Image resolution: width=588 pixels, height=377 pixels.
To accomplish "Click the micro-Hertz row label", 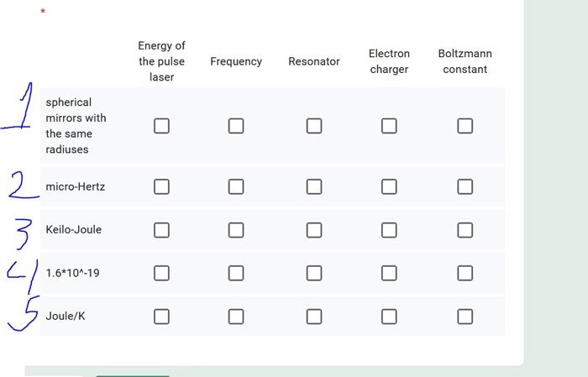I will pos(76,186).
